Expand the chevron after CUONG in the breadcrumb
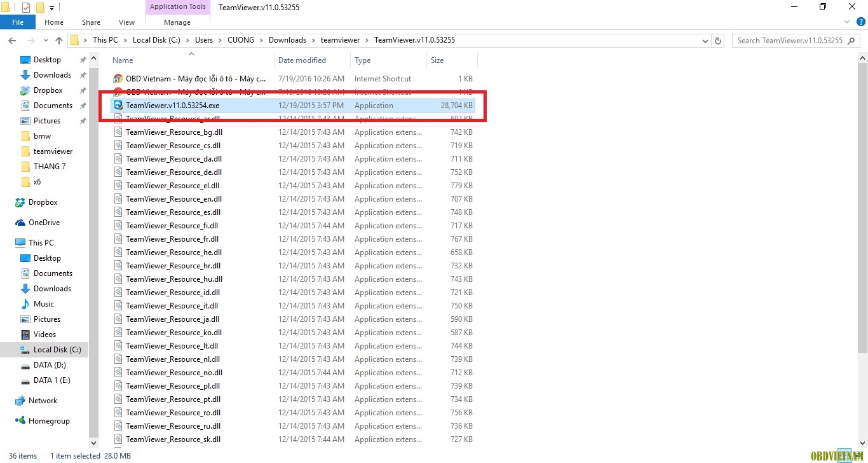 262,40
